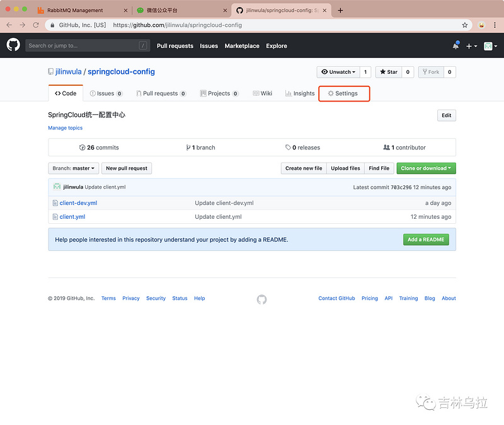This screenshot has width=504, height=425.
Task: Open the repository Issues tab
Action: (106, 93)
